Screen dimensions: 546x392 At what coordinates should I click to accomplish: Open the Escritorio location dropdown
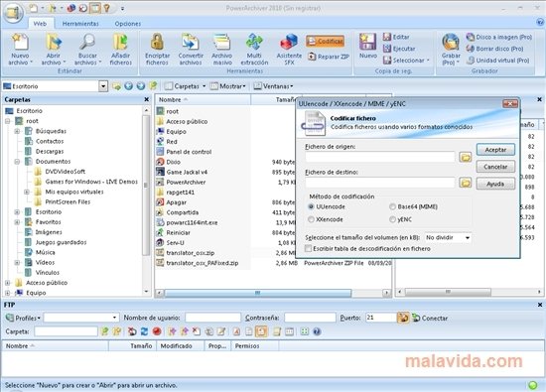click(103, 86)
